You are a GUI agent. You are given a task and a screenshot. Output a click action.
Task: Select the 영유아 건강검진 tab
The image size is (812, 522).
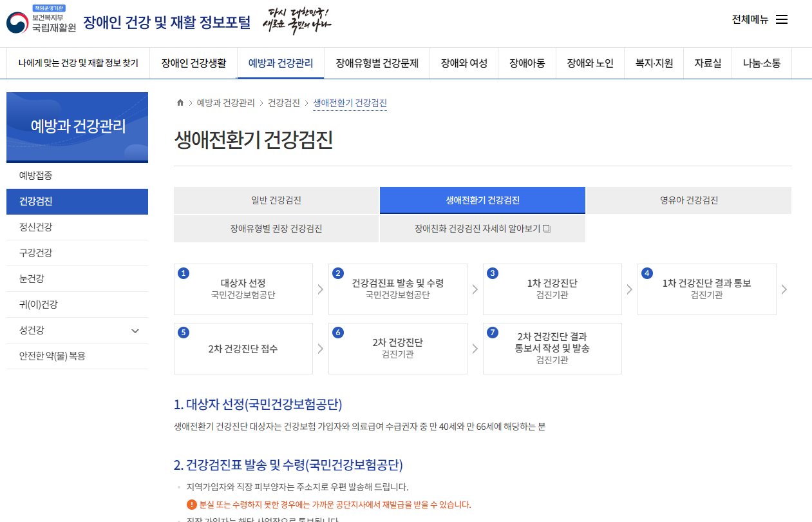pyautogui.click(x=688, y=200)
